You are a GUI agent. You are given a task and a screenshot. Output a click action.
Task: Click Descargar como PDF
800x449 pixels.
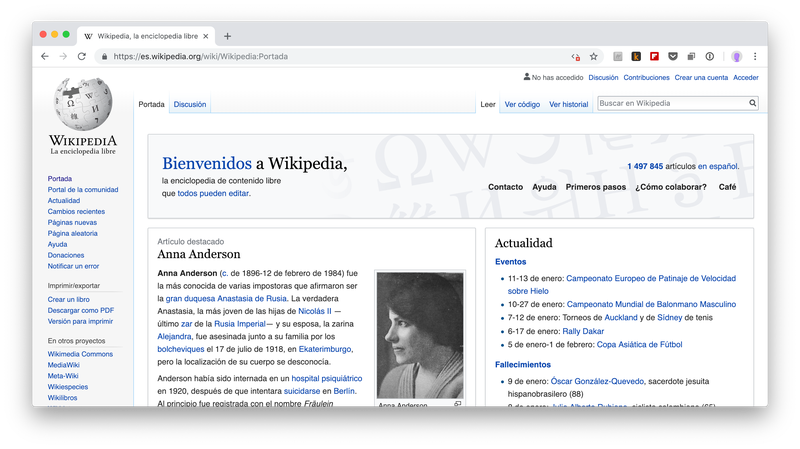coord(81,310)
